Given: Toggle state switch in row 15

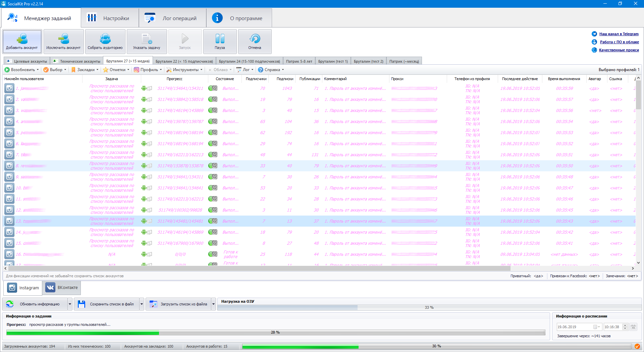Looking at the screenshot, I should point(213,243).
